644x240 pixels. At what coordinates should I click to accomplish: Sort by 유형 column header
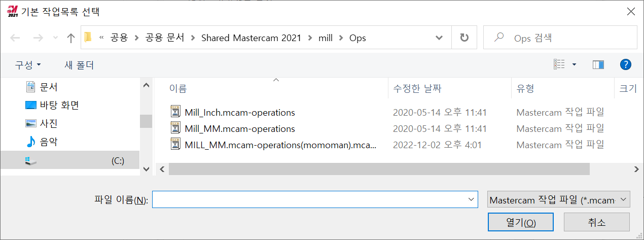click(525, 88)
